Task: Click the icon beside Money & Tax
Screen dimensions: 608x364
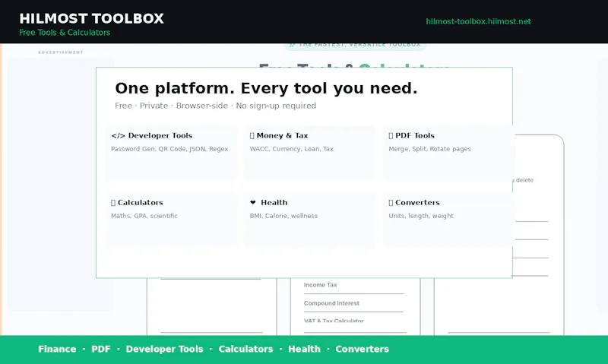Action: tap(252, 136)
